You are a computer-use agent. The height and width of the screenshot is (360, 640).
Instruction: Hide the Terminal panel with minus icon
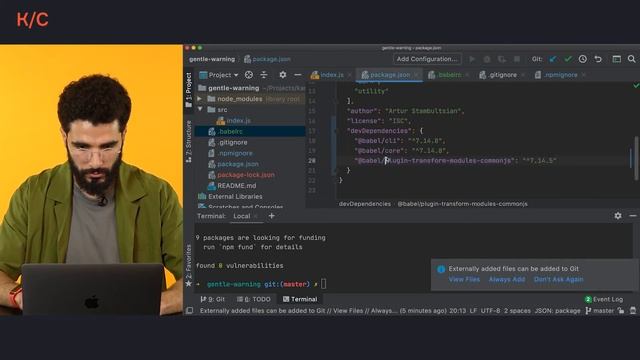(633, 216)
